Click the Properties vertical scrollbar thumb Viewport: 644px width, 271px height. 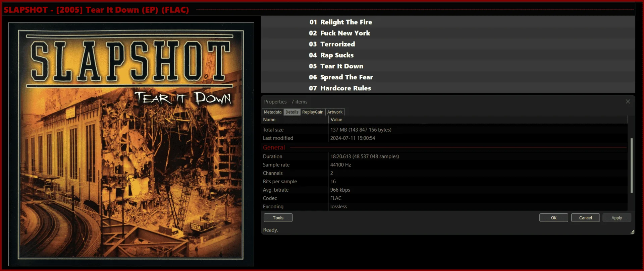(x=632, y=165)
